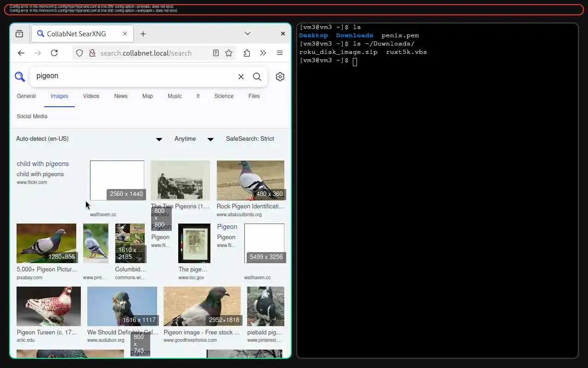Open Firefox tab overview icon

(x=19, y=34)
